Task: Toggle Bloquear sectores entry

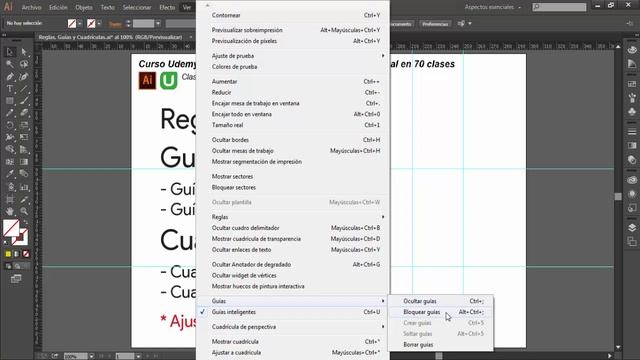Action: (x=293, y=187)
